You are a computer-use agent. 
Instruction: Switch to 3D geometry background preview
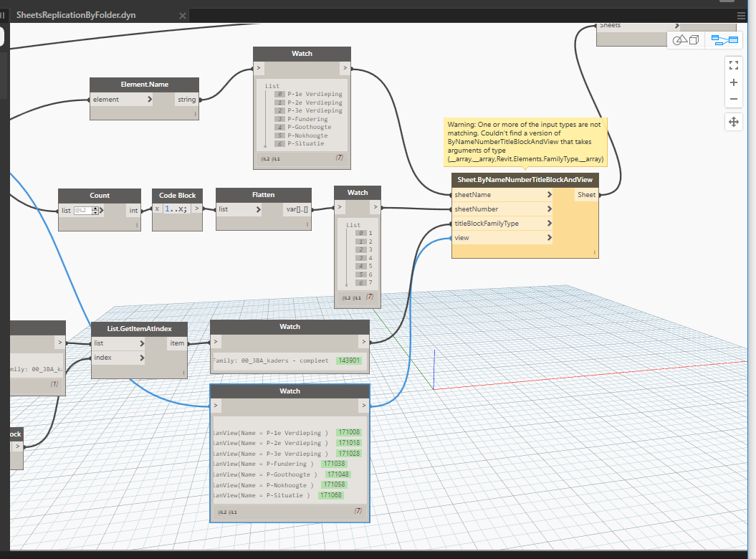(686, 40)
